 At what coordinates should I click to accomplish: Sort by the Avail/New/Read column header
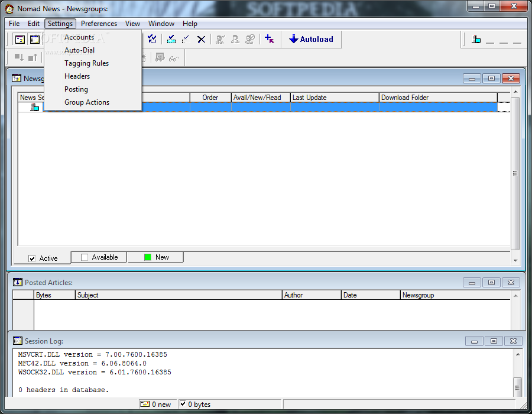(x=261, y=98)
